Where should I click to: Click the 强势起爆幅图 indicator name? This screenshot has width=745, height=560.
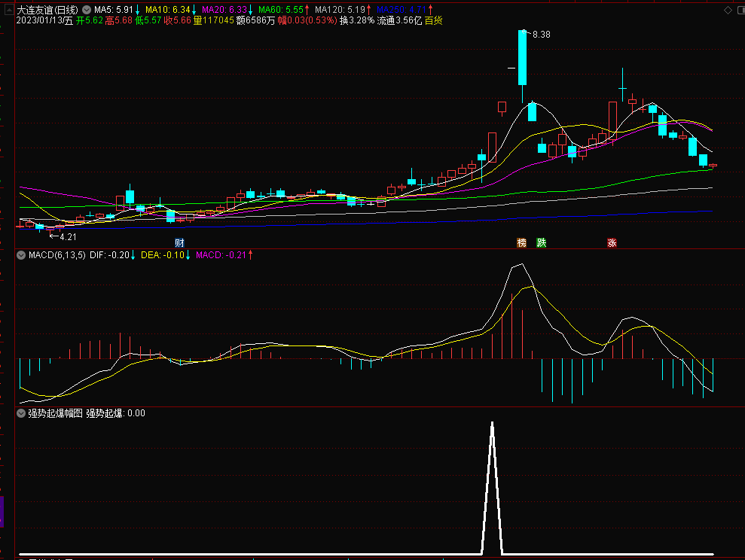[55, 413]
